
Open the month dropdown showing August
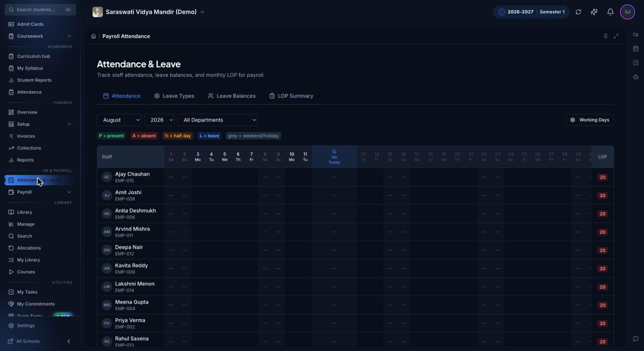pos(119,120)
